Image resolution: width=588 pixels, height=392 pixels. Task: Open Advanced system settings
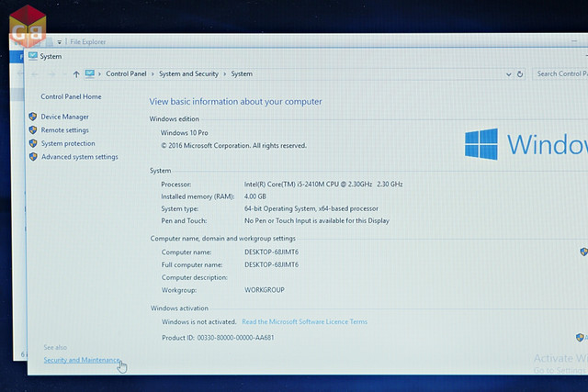[x=80, y=157]
